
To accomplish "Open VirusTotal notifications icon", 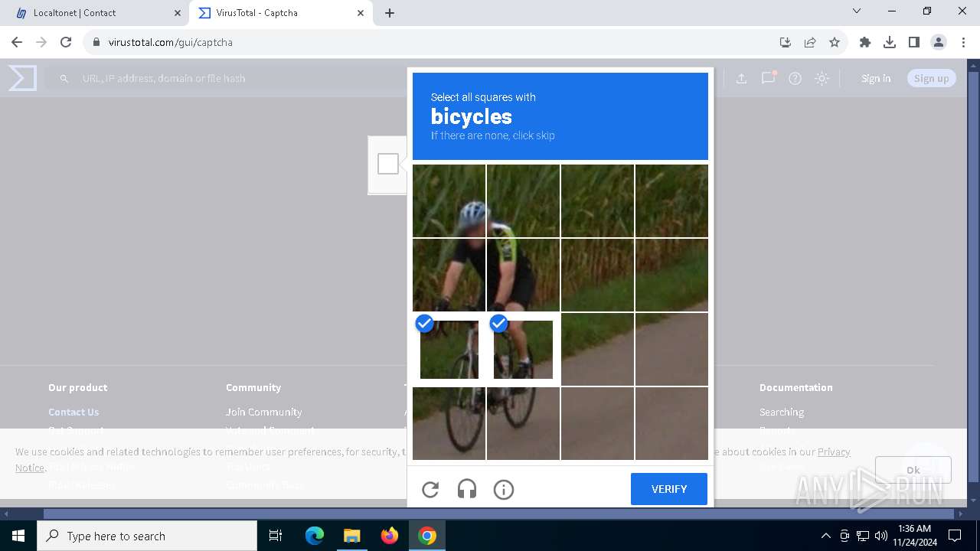I will pyautogui.click(x=768, y=78).
